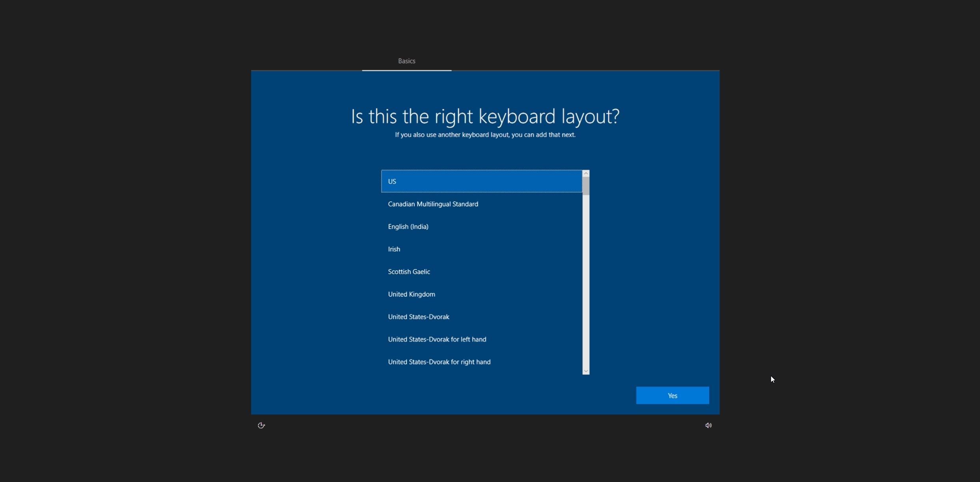
Task: Confirm keyboard layout with Yes
Action: pyautogui.click(x=672, y=395)
